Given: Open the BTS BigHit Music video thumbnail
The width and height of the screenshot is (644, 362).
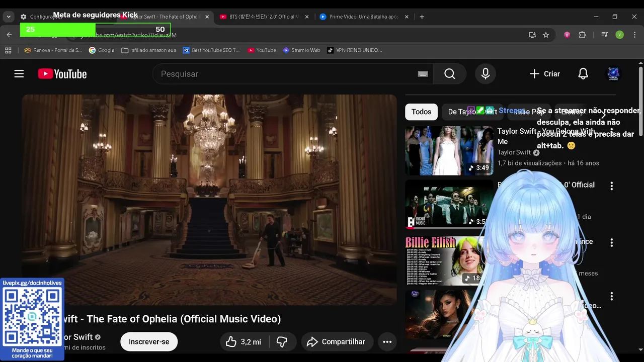Looking at the screenshot, I should click(449, 205).
